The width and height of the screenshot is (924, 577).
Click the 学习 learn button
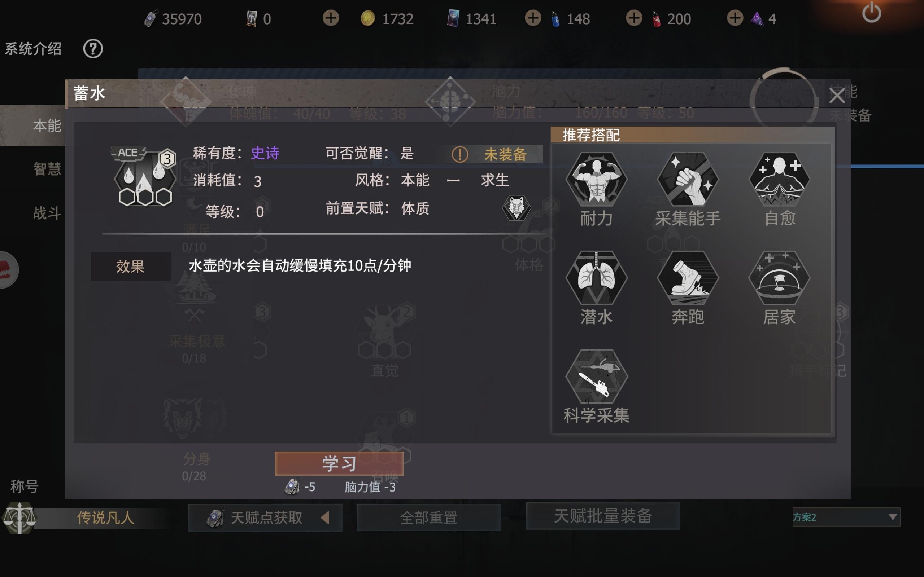339,463
